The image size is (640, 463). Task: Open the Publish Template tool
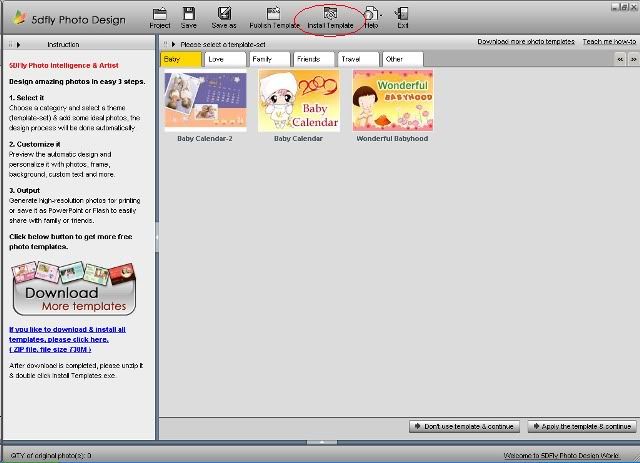[274, 18]
